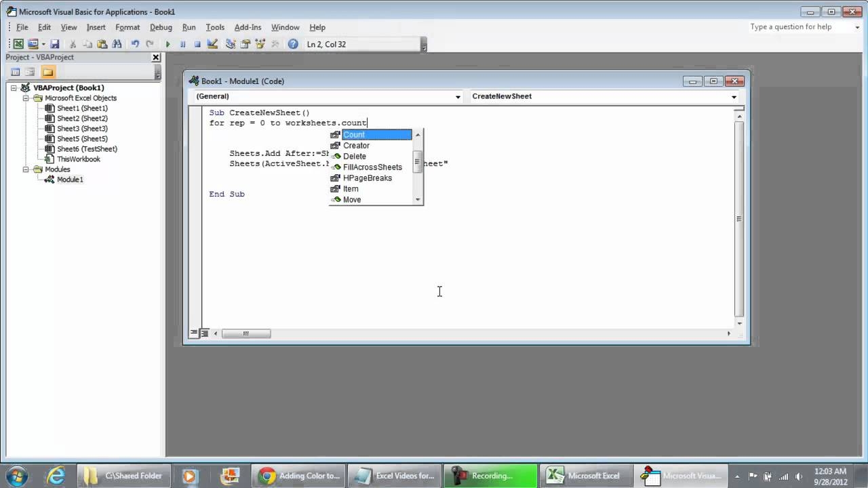This screenshot has width=868, height=488.
Task: Toggle Folders view in Project panel
Action: tap(47, 72)
